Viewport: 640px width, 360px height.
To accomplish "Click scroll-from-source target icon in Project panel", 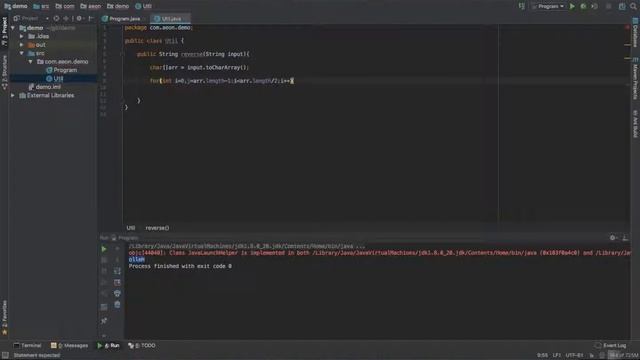I will (56, 18).
